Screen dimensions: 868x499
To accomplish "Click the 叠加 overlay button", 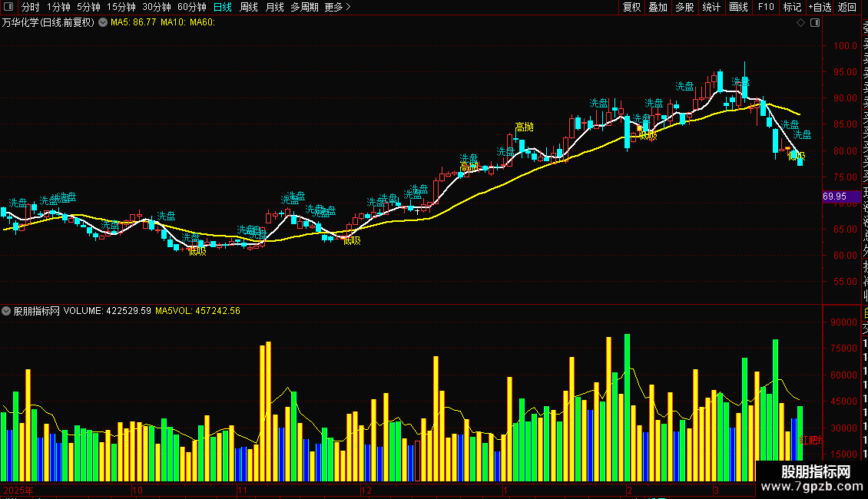I will click(658, 7).
